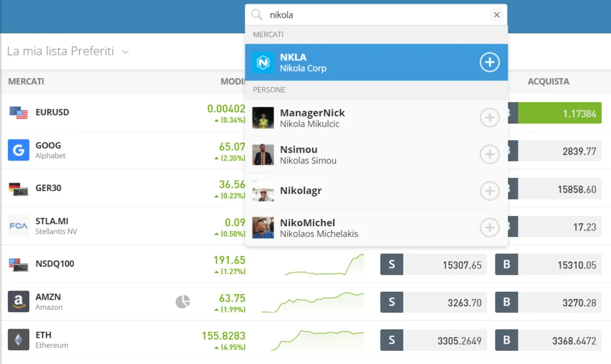Follow ManagerNick with the plus icon
The height and width of the screenshot is (364, 611).
coord(489,118)
